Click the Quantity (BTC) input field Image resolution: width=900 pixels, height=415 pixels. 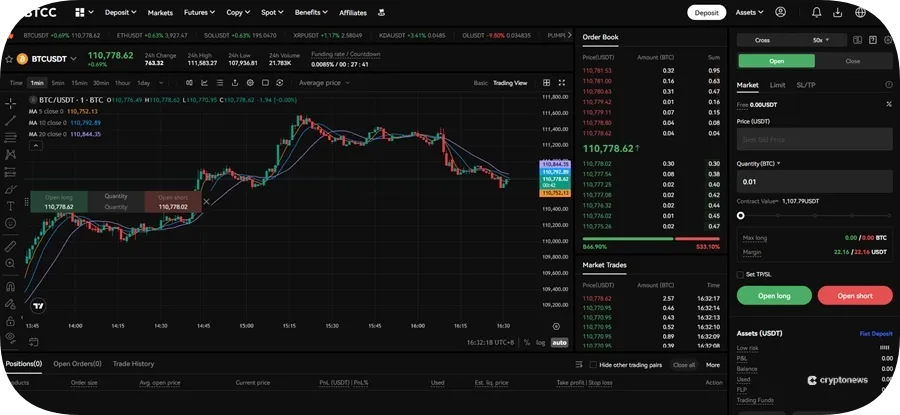[x=814, y=181]
